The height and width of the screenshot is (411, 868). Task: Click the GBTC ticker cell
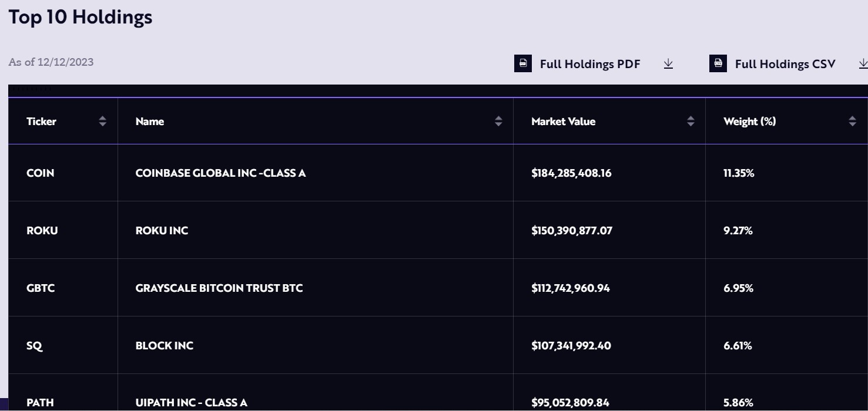pyautogui.click(x=41, y=288)
